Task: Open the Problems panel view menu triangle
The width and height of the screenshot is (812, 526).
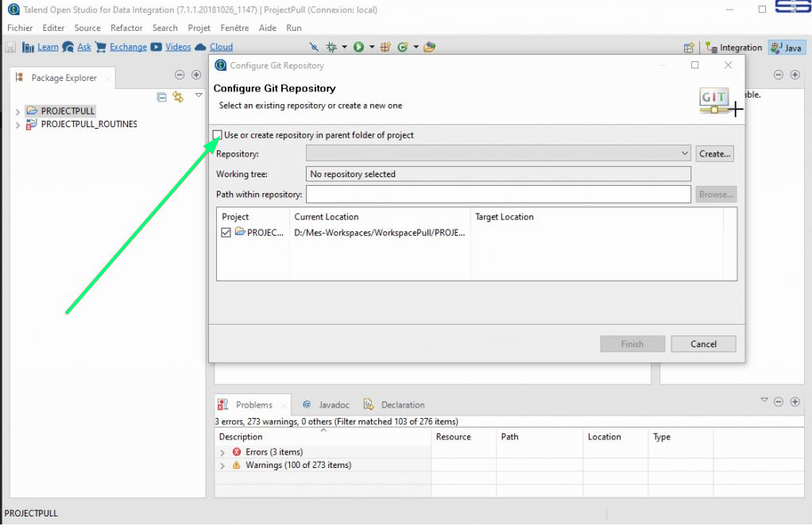Action: pyautogui.click(x=764, y=400)
